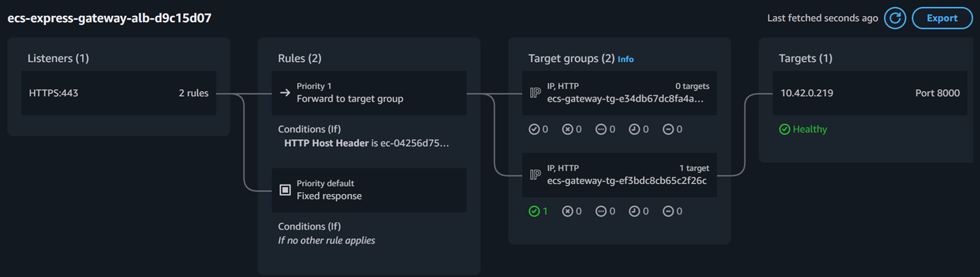Click the Export button
This screenshot has height=277, width=980.
(x=942, y=18)
